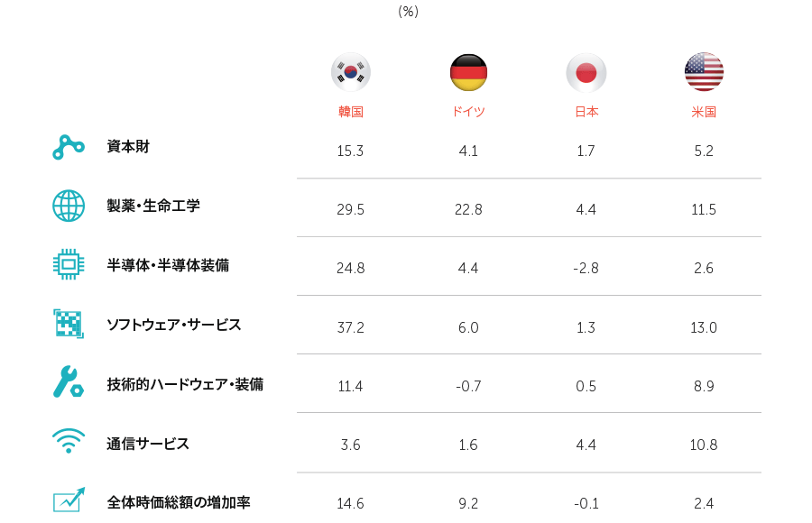Click the connected-nodes icon beside 資本財
The height and width of the screenshot is (523, 812).
click(69, 147)
